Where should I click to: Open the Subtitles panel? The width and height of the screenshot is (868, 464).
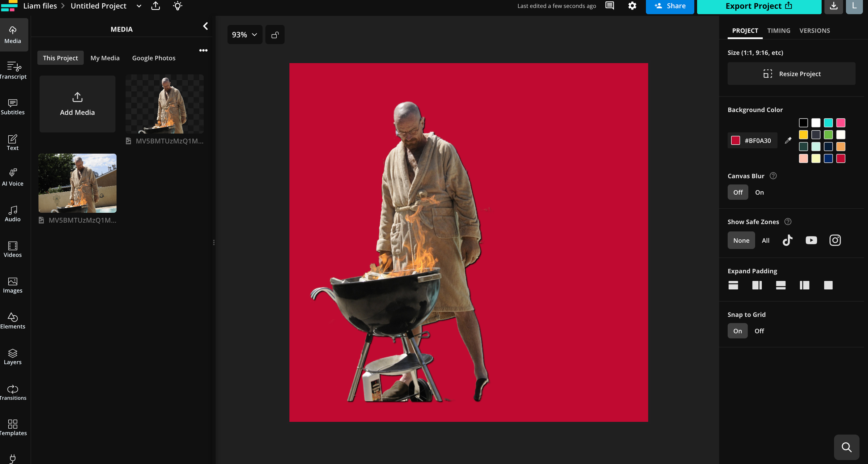(x=13, y=106)
